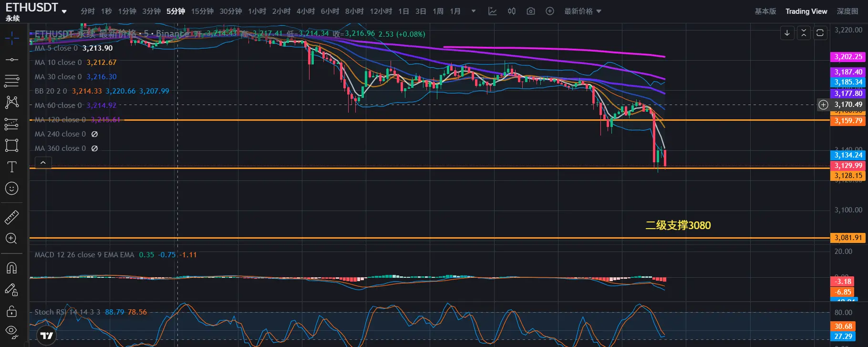
Task: Select the 12小时 interval
Action: 381,11
